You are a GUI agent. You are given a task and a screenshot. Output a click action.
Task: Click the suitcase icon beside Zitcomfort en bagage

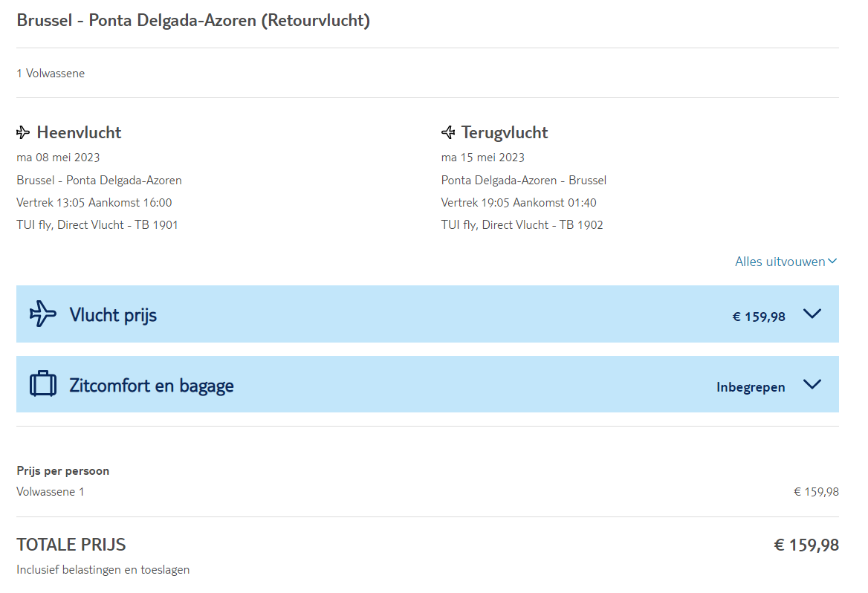coord(42,384)
